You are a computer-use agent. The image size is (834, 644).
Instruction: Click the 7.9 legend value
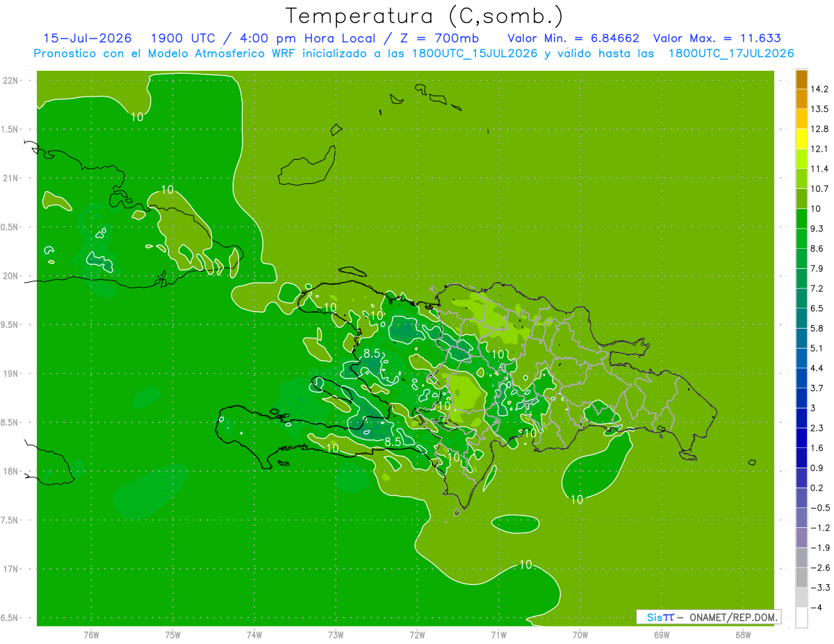[x=817, y=269]
